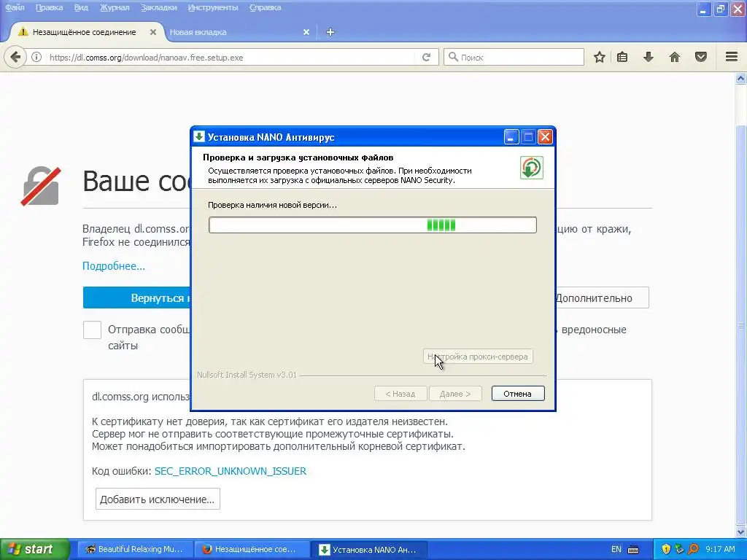Click the page scrollbar up arrow
747x560 pixels.
coord(741,79)
